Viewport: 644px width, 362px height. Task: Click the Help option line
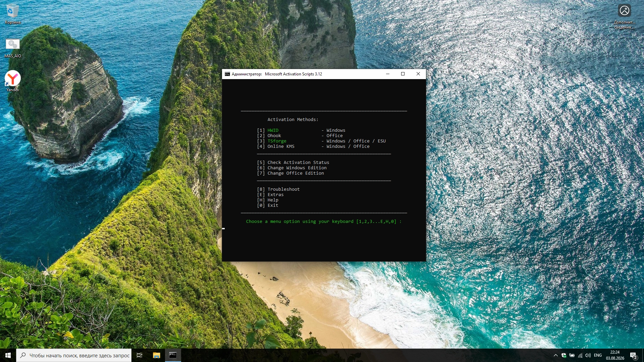[267, 200]
